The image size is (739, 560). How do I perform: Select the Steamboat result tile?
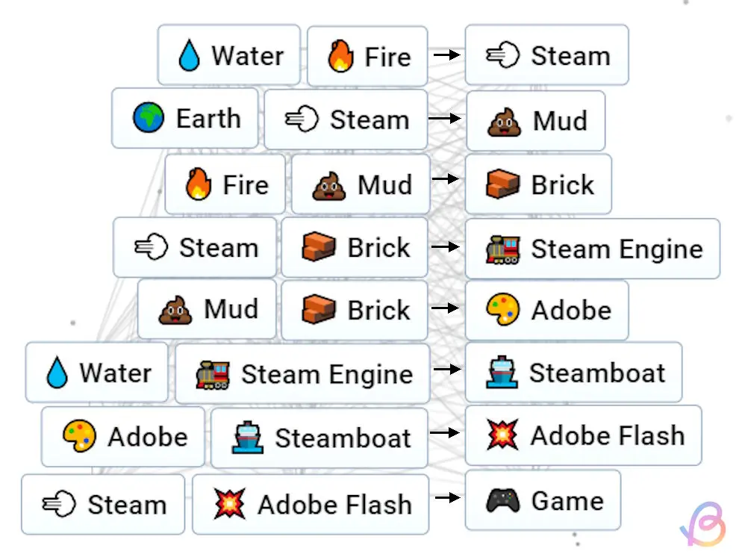tap(575, 373)
